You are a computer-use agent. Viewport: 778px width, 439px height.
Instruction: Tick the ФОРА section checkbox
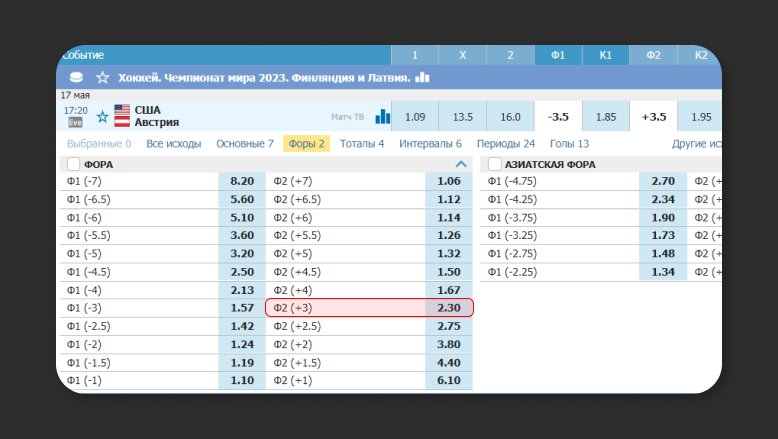pos(73,164)
